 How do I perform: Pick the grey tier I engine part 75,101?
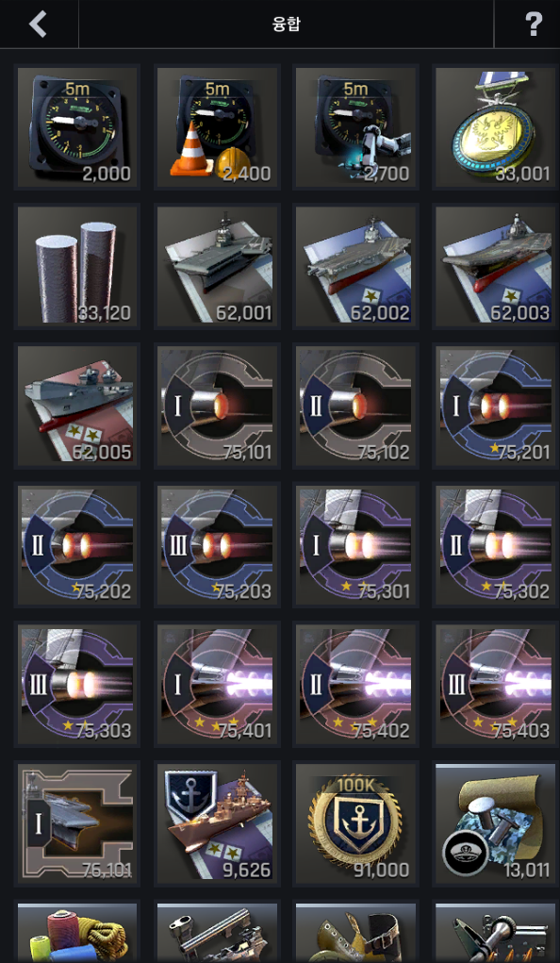[x=218, y=406]
